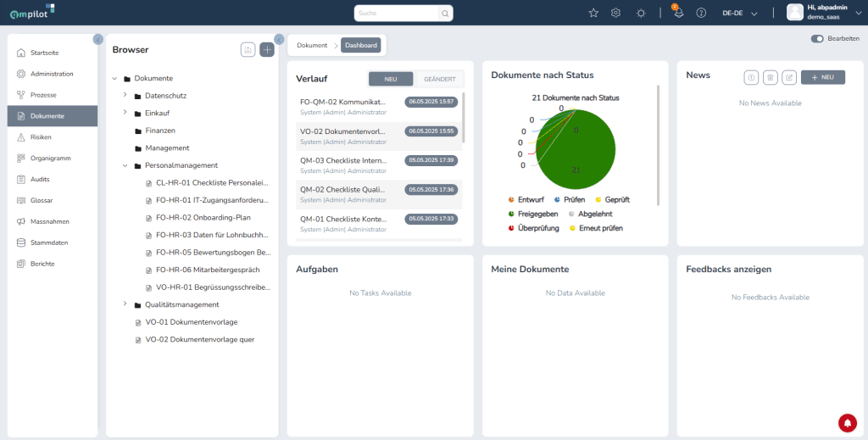Select the NEU option in Verlauf
This screenshot has height=440, width=868.
pos(391,79)
